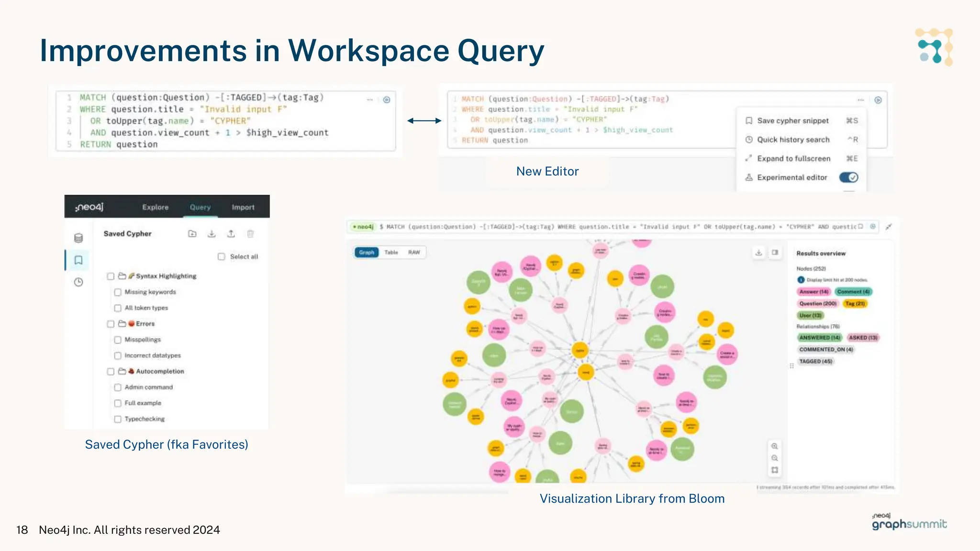
Task: Check the Typechecking checkbox
Action: click(118, 419)
